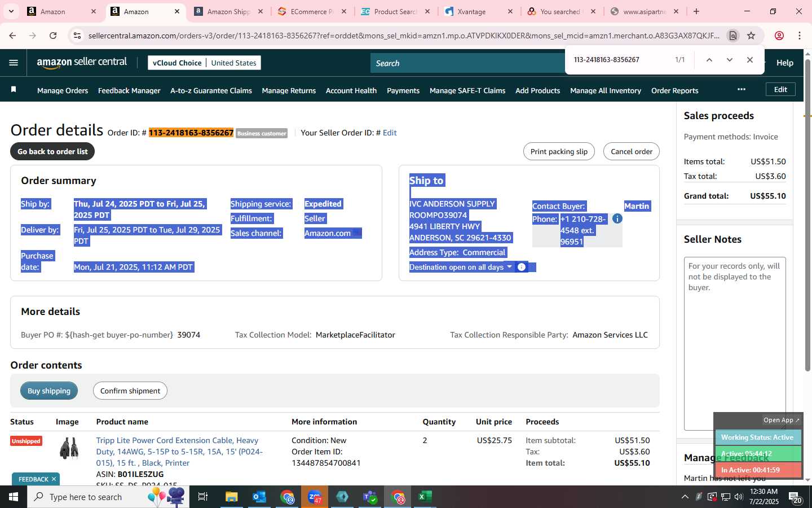Open A-to-z Guarantee Claims menu
This screenshot has width=812, height=508.
tap(211, 90)
